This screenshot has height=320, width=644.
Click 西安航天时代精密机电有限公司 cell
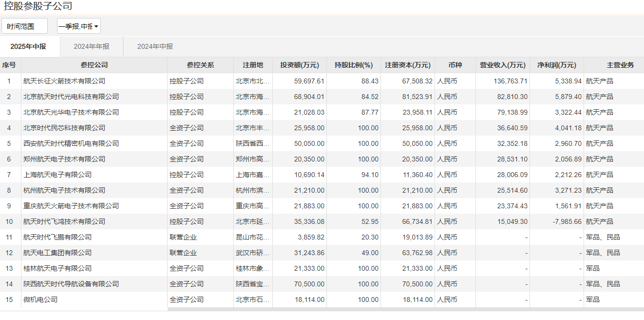71,143
